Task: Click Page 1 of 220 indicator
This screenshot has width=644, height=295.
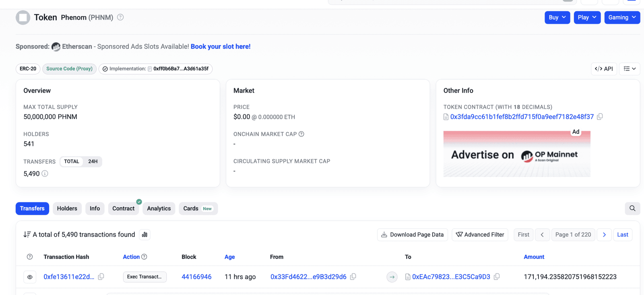Action: click(573, 235)
